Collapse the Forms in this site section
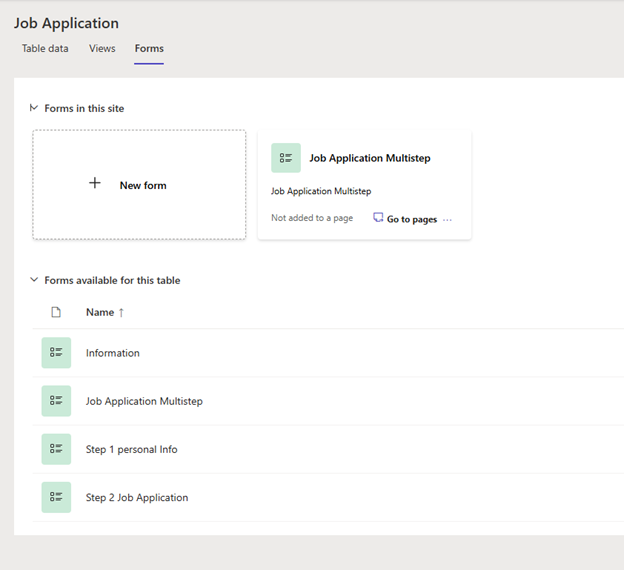This screenshot has width=624, height=570. pyautogui.click(x=34, y=108)
